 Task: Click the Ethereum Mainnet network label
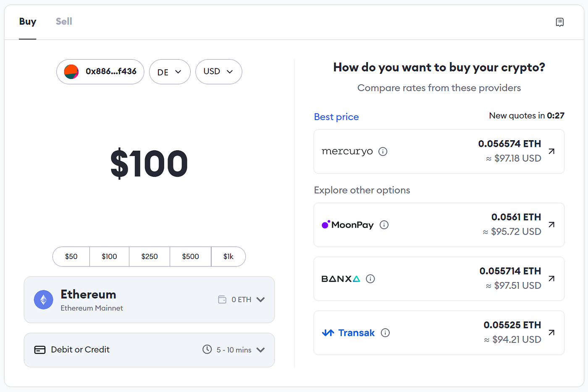tap(92, 308)
